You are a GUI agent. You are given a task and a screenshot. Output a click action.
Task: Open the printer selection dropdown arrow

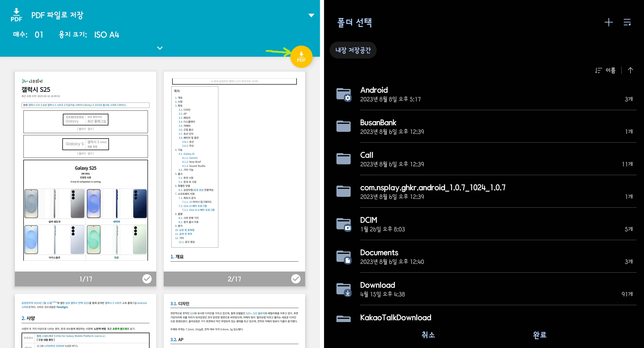(311, 16)
